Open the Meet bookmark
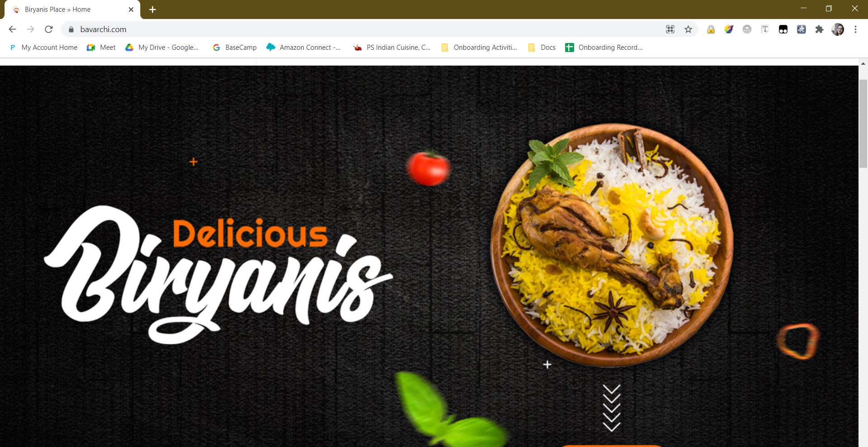The width and height of the screenshot is (868, 447). click(x=101, y=48)
